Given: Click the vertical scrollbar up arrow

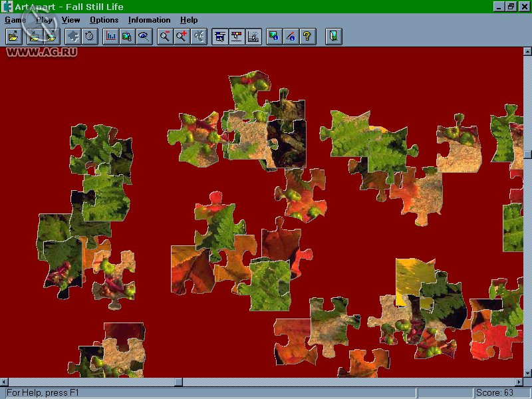Looking at the screenshot, I should coord(527,52).
